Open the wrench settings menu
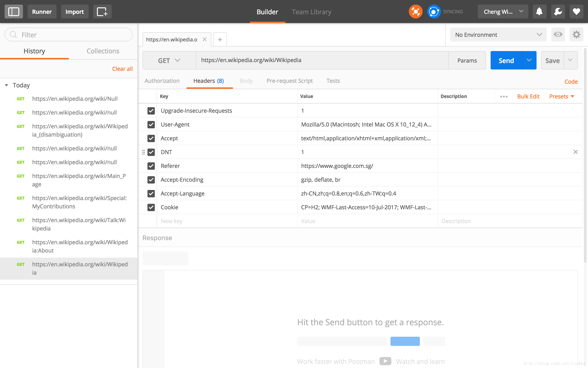 (558, 11)
